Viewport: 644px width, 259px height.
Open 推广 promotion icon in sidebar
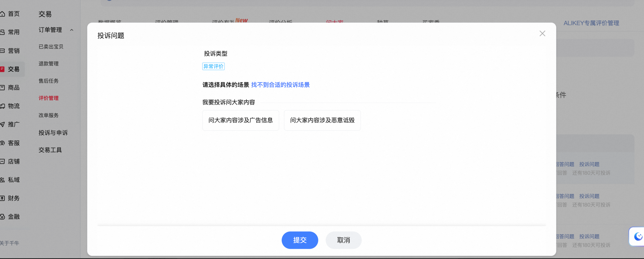(x=2, y=124)
